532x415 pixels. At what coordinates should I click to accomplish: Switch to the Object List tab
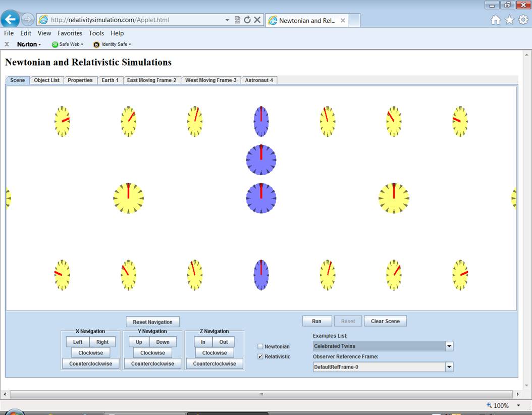(x=46, y=80)
